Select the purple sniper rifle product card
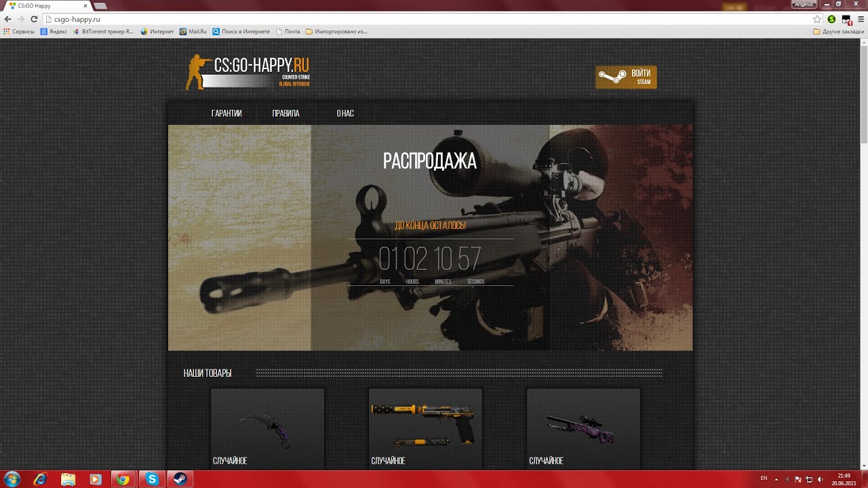The height and width of the screenshot is (488, 868). tap(583, 428)
